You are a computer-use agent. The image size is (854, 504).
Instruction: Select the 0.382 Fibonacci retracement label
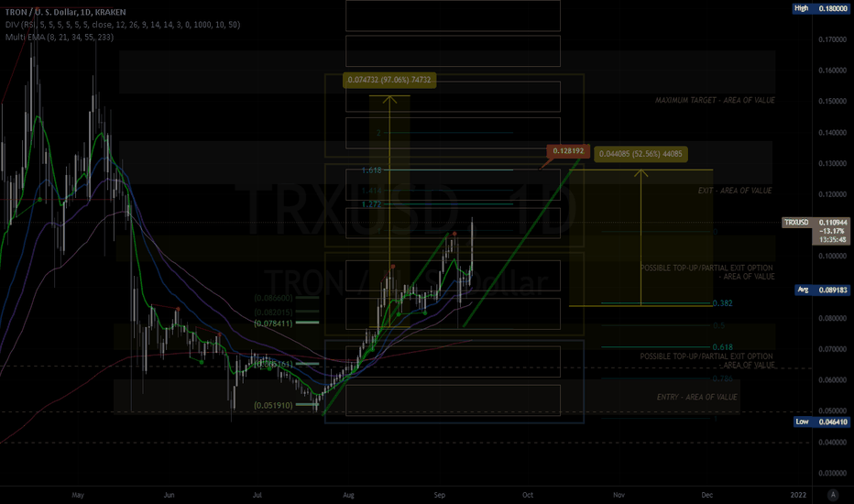click(723, 303)
